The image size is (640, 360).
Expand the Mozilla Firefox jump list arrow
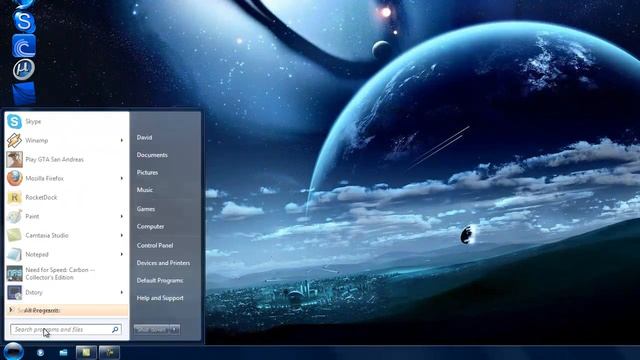point(122,178)
